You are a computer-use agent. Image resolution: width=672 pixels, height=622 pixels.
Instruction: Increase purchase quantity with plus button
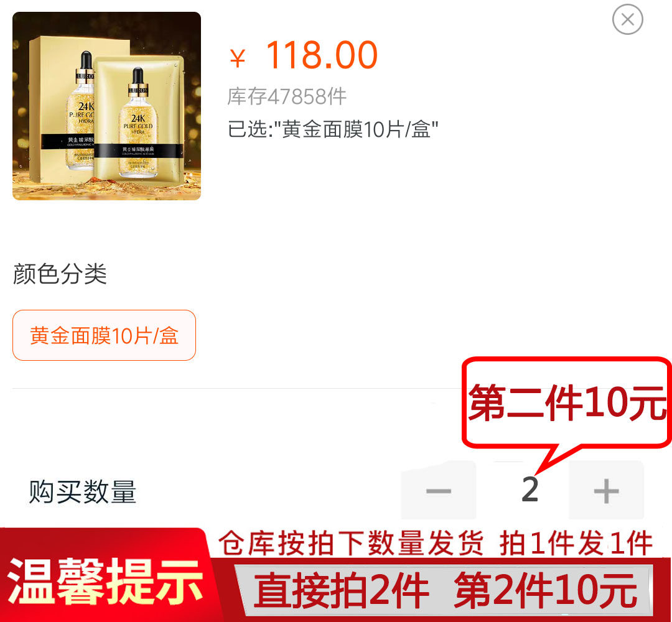606,491
